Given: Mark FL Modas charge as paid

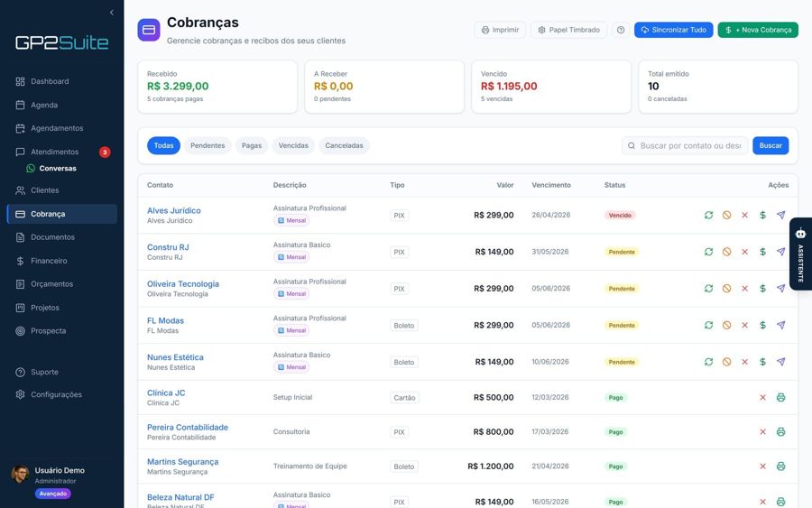Looking at the screenshot, I should click(762, 325).
